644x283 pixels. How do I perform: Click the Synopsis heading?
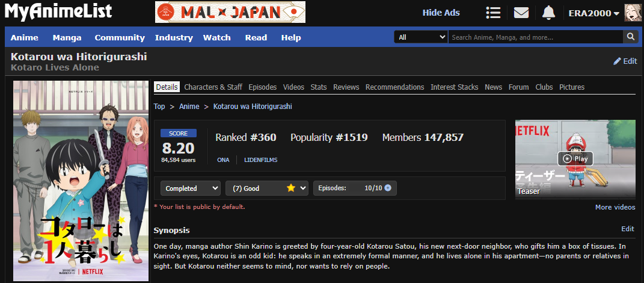(x=172, y=231)
